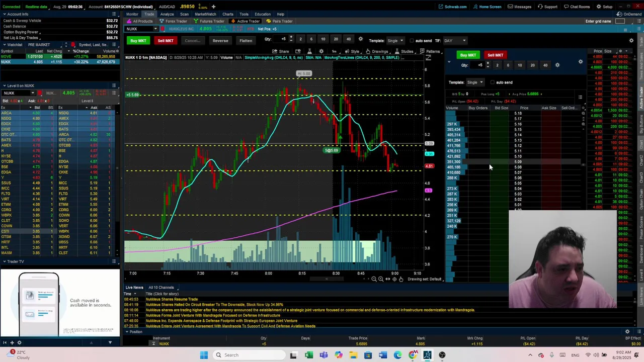Viewport: 644px width, 362px height.
Task: Click red link color square in Level II
Action: tap(40, 93)
